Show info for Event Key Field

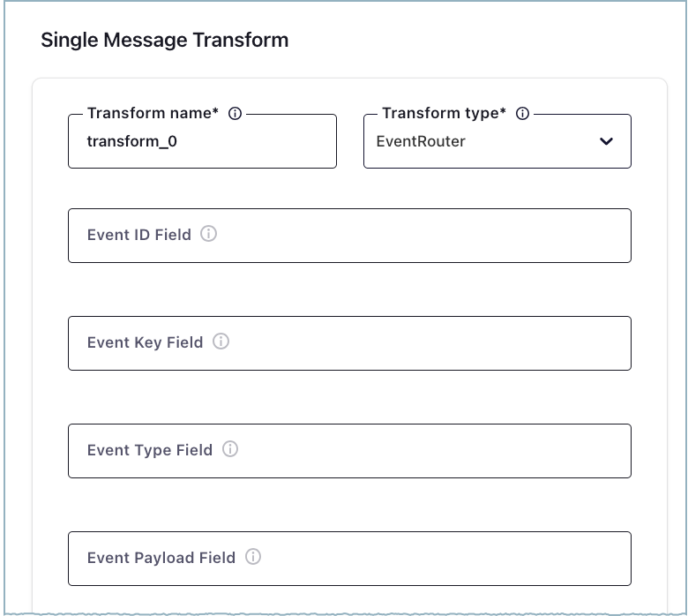click(x=221, y=342)
